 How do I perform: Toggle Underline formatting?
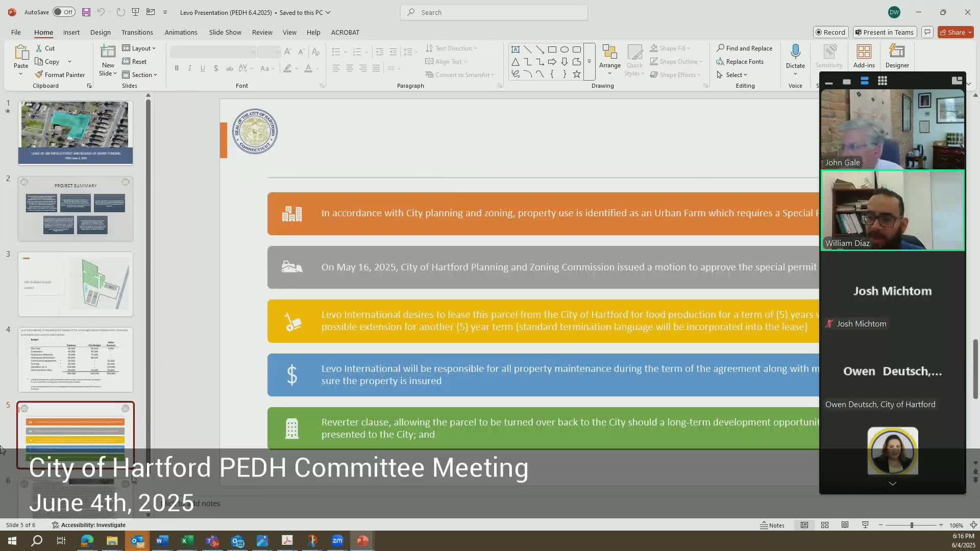coord(203,68)
